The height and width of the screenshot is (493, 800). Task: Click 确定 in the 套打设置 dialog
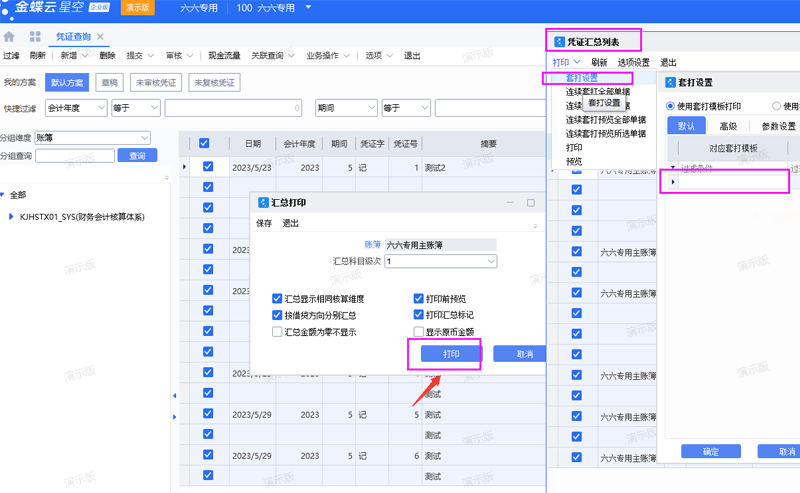[x=711, y=451]
